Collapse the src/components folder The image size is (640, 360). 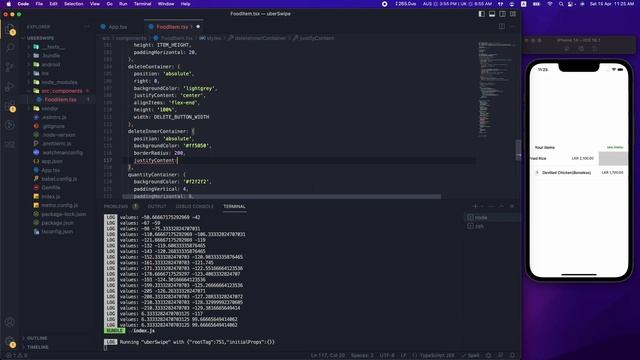click(62, 91)
